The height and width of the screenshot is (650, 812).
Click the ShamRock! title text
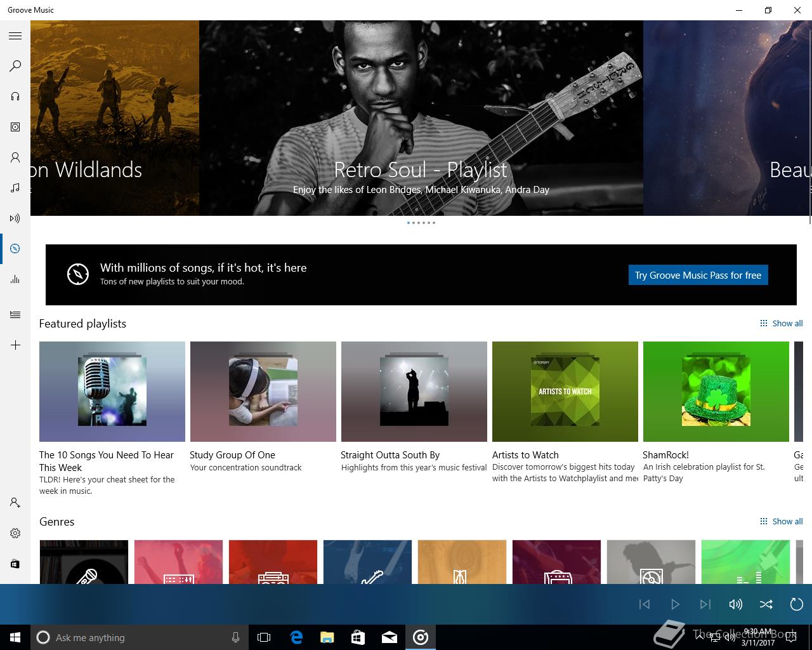(665, 454)
